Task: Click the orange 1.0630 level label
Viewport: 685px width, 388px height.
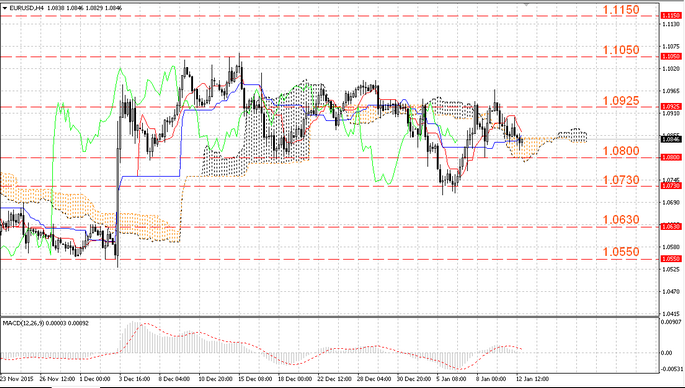Action: (621, 219)
